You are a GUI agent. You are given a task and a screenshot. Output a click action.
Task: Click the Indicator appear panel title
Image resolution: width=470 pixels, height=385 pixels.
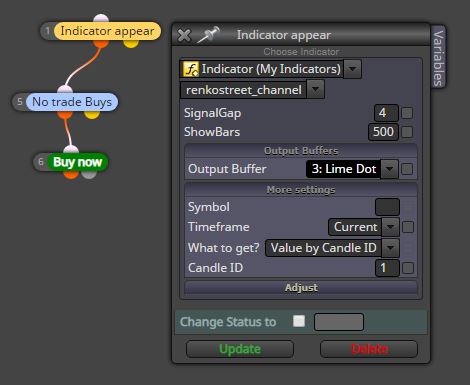(x=284, y=35)
